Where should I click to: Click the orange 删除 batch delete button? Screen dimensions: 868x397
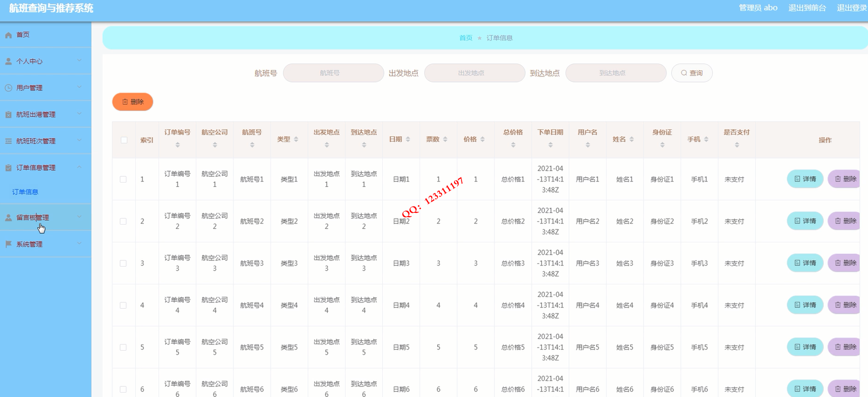tap(133, 102)
